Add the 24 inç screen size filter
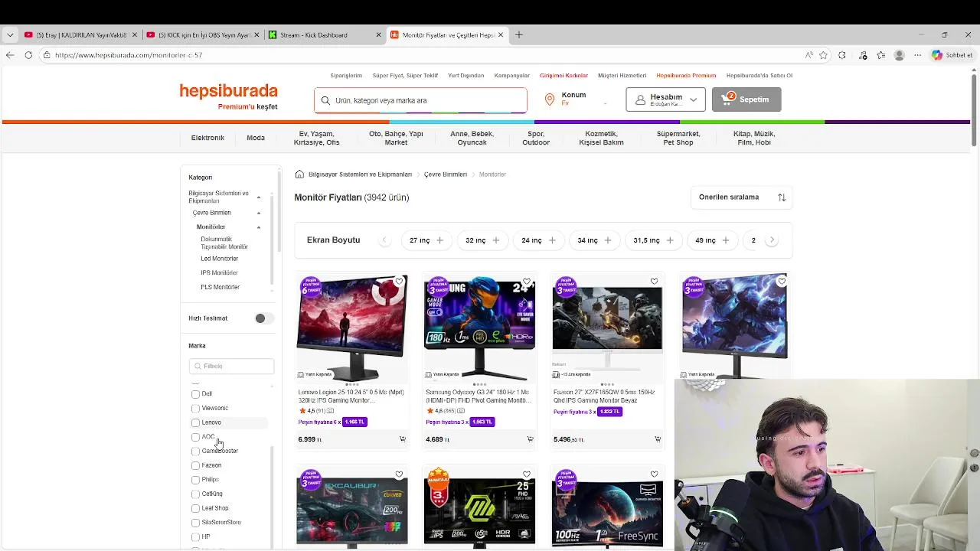This screenshot has width=980, height=551. 538,240
